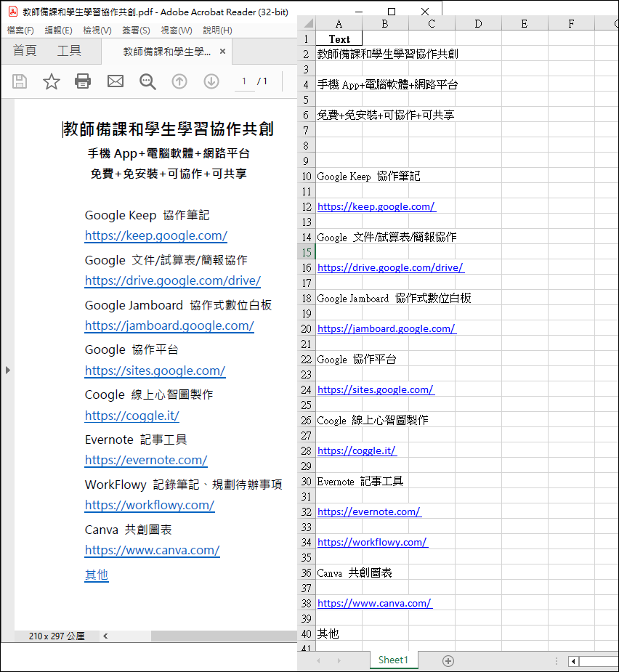Select Excel column B header

(x=385, y=23)
